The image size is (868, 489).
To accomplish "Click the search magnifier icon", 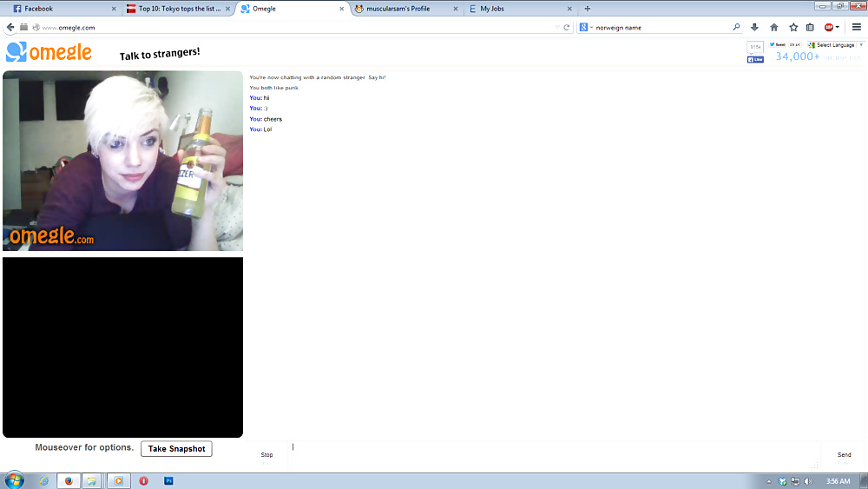I will 736,27.
